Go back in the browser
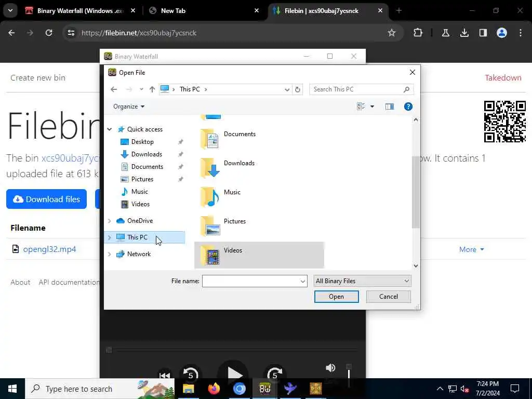Viewport: 532px width, 399px height. [11, 33]
